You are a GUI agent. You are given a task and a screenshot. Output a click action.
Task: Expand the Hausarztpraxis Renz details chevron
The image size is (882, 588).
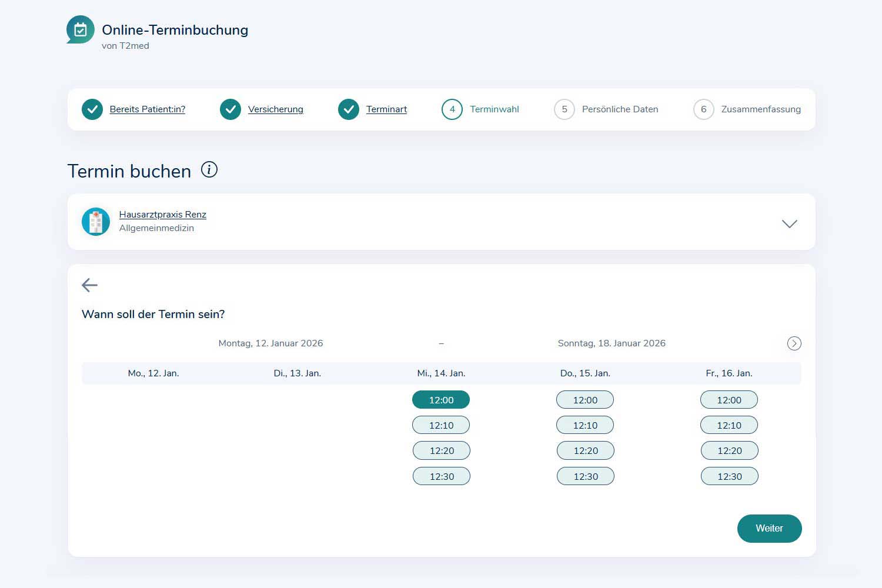coord(789,223)
